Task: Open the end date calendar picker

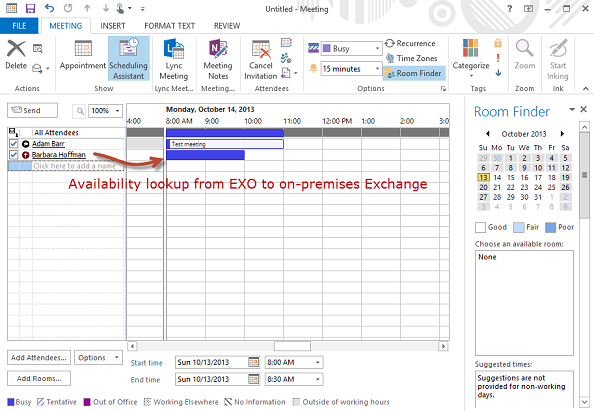Action: 253,379
